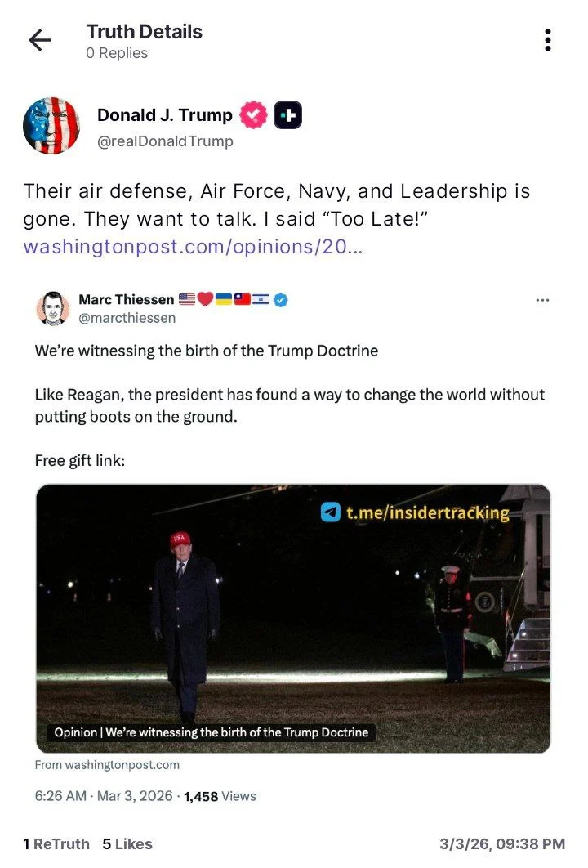Screen dimensions: 588x868
Task: Open the article preview image
Action: [x=293, y=617]
